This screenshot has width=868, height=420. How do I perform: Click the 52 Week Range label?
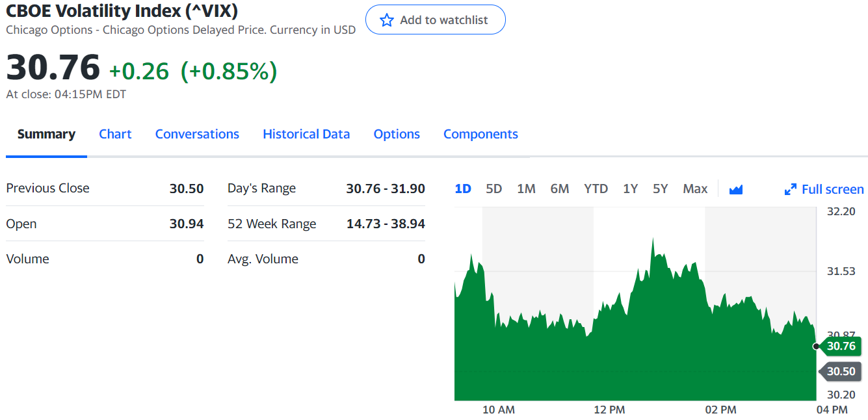272,224
